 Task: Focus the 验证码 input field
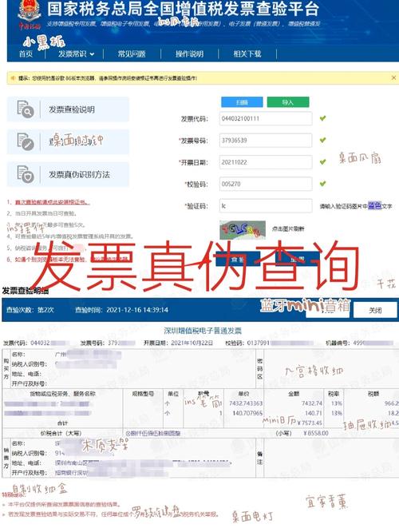(266, 205)
